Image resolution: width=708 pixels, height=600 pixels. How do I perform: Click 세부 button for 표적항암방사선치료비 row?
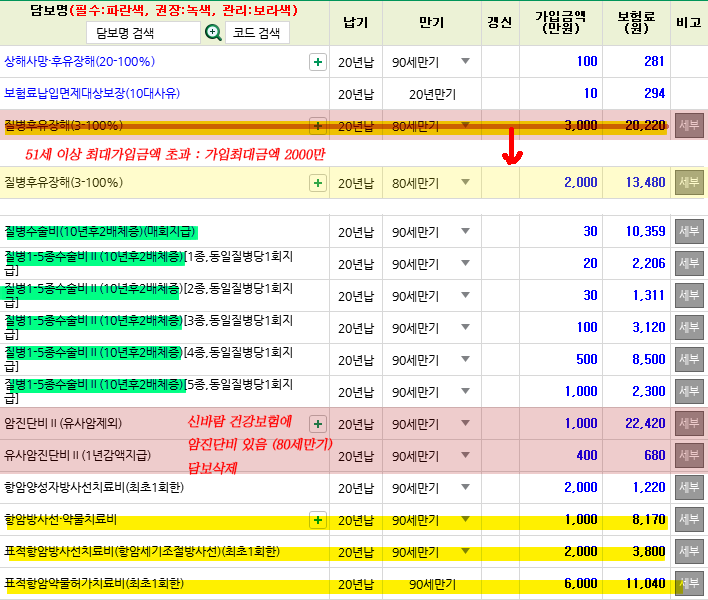tap(689, 552)
